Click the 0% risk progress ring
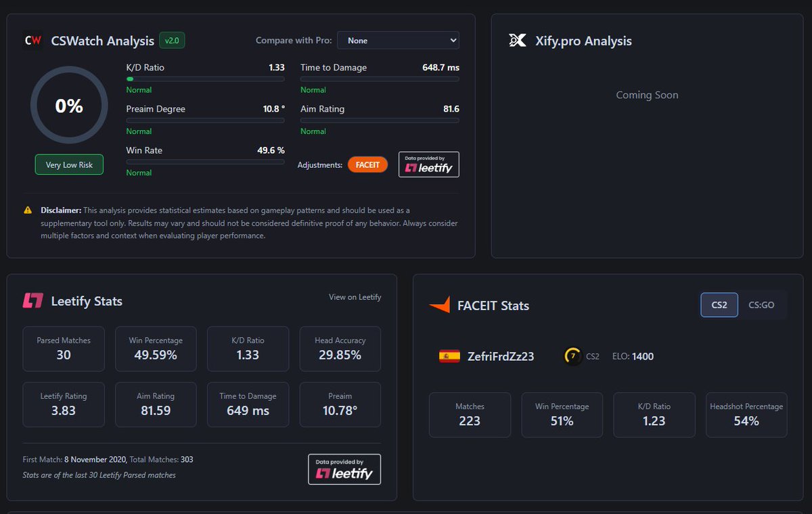812x514 pixels. click(x=69, y=106)
